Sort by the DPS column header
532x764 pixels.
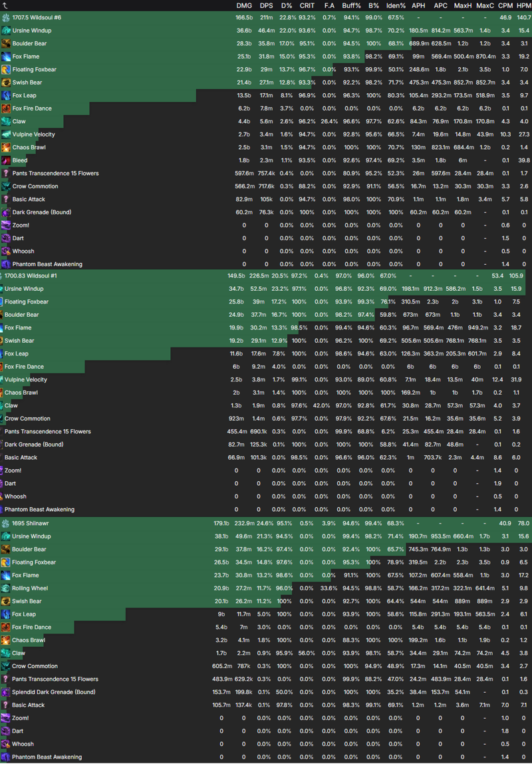pyautogui.click(x=266, y=6)
